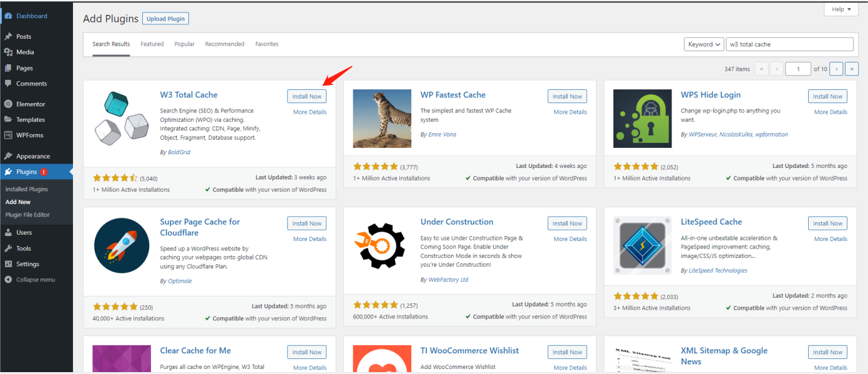The height and width of the screenshot is (374, 868).
Task: Install the WP Fastest Cache plugin
Action: click(x=567, y=96)
